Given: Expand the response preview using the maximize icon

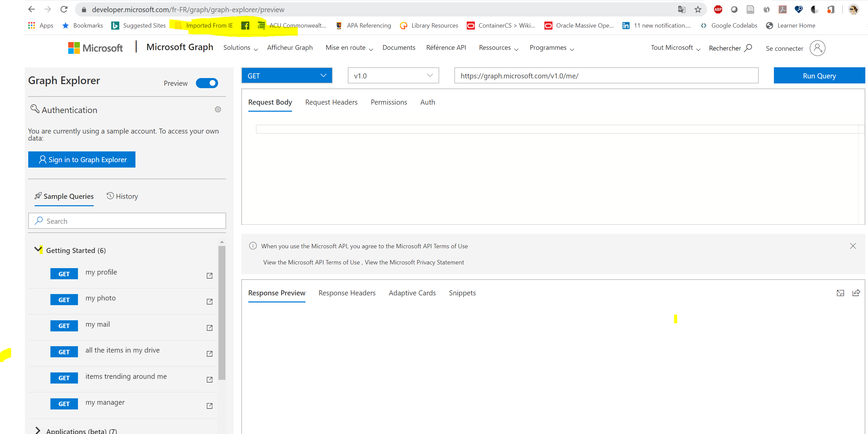Looking at the screenshot, I should click(840, 293).
